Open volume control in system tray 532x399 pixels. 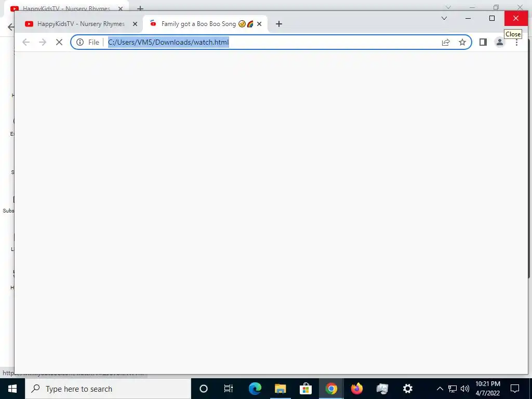pos(465,389)
